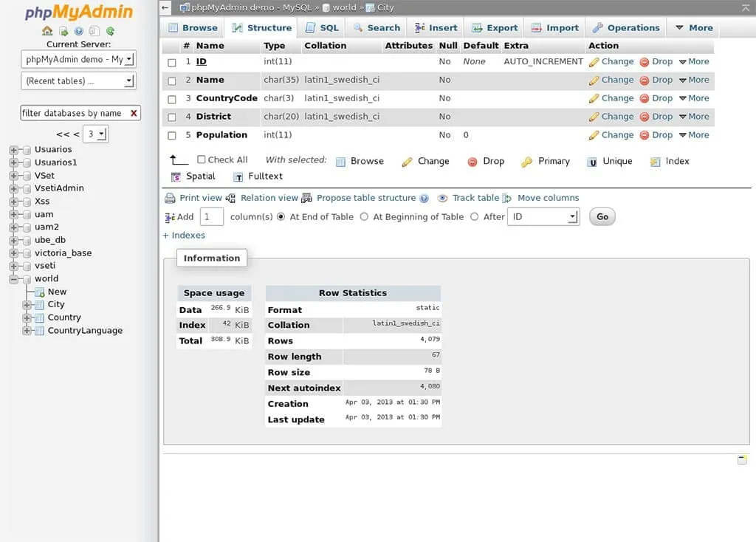The width and height of the screenshot is (756, 542).
Task: Tick the checkbox for the Population row
Action: (171, 134)
